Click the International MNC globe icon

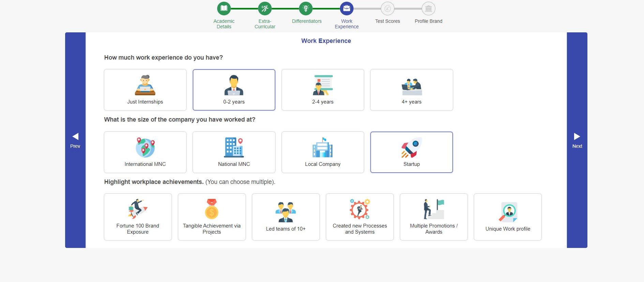click(145, 147)
